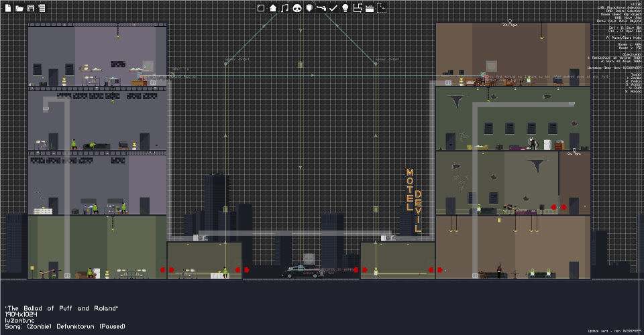Open a level with the folder icon
The width and height of the screenshot is (644, 335).
19,8
